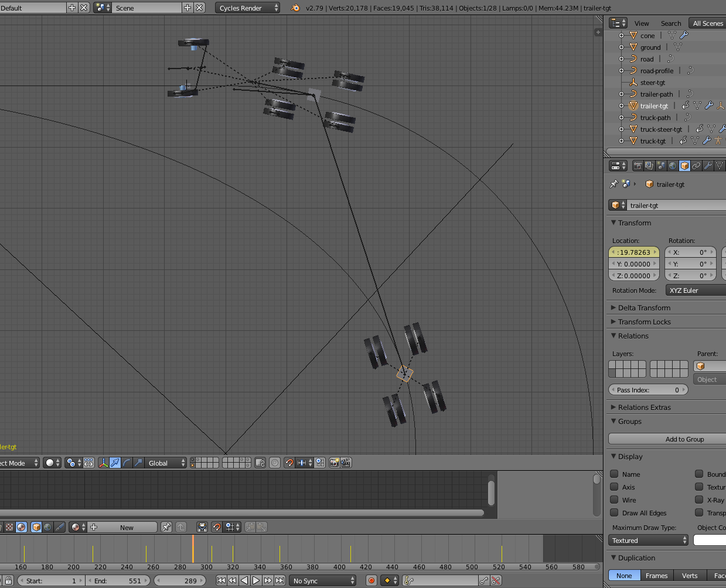Viewport: 726px width, 588px height.
Task: Click the Add to Group button
Action: click(684, 439)
